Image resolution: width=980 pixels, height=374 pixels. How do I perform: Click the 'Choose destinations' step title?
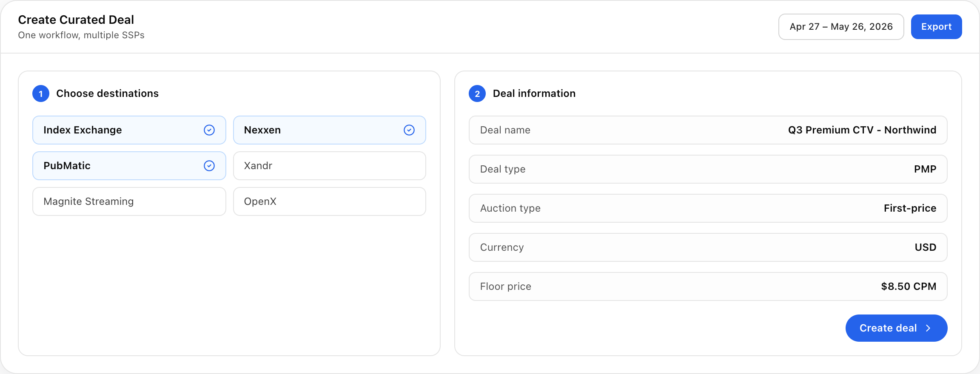pos(108,93)
